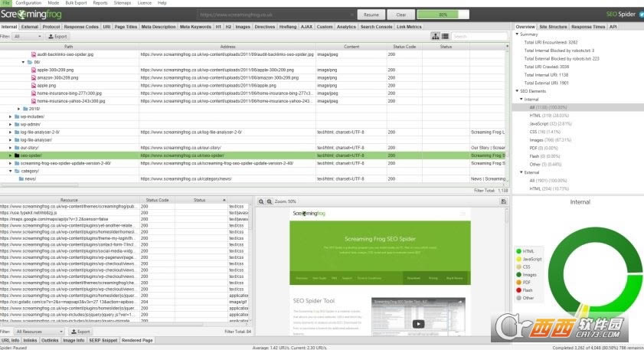The image size is (644, 350).
Task: Open the Site Structure tab
Action: tap(553, 27)
